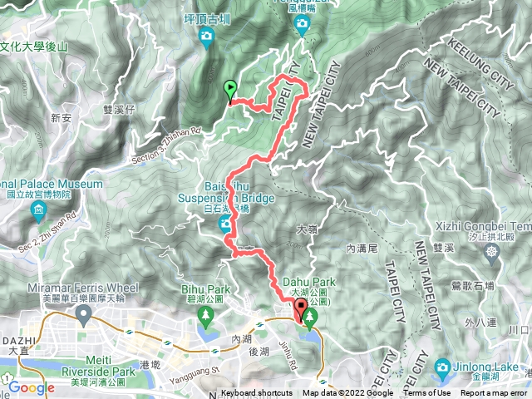Open the Jinlong Lake camera pin

[x=441, y=368]
